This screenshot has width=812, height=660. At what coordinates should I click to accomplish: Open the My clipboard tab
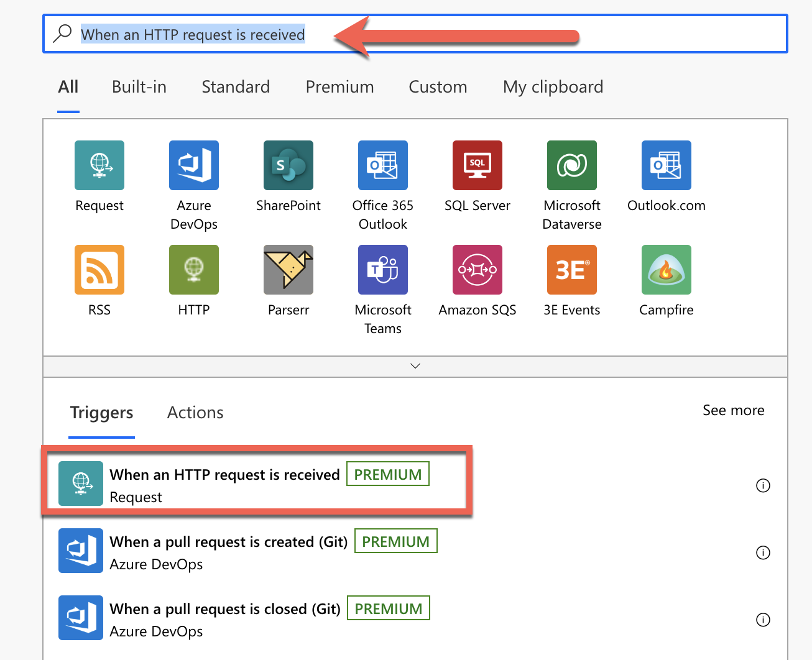[553, 87]
